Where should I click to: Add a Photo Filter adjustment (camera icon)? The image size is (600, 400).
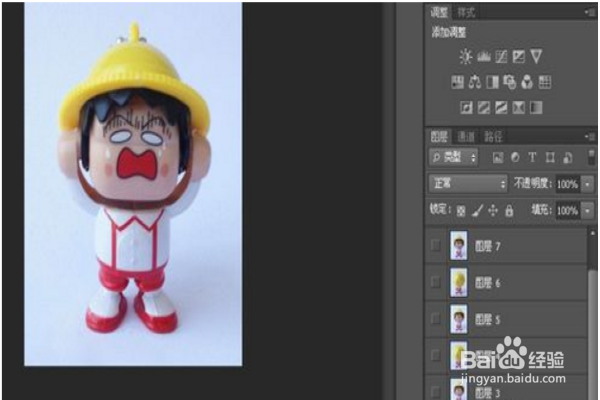[510, 82]
